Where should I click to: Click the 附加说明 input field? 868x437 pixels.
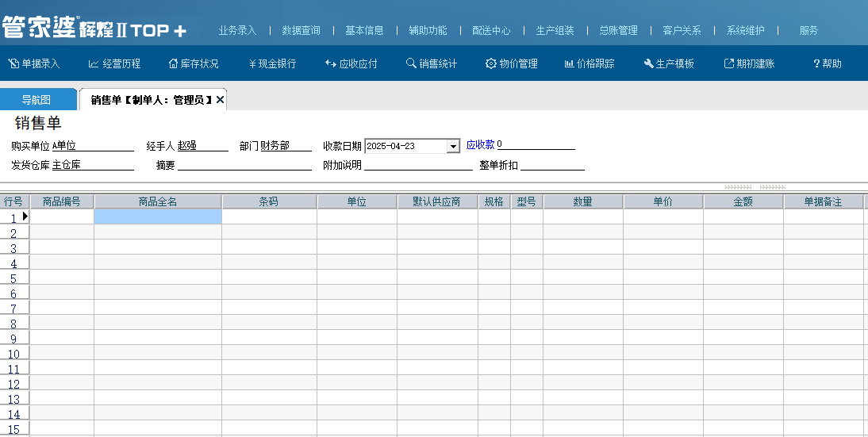point(418,165)
